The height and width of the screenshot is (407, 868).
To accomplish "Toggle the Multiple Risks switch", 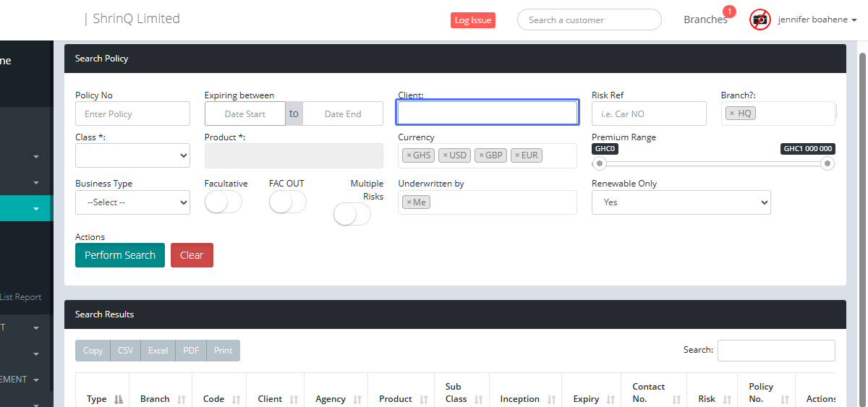I will tap(352, 214).
